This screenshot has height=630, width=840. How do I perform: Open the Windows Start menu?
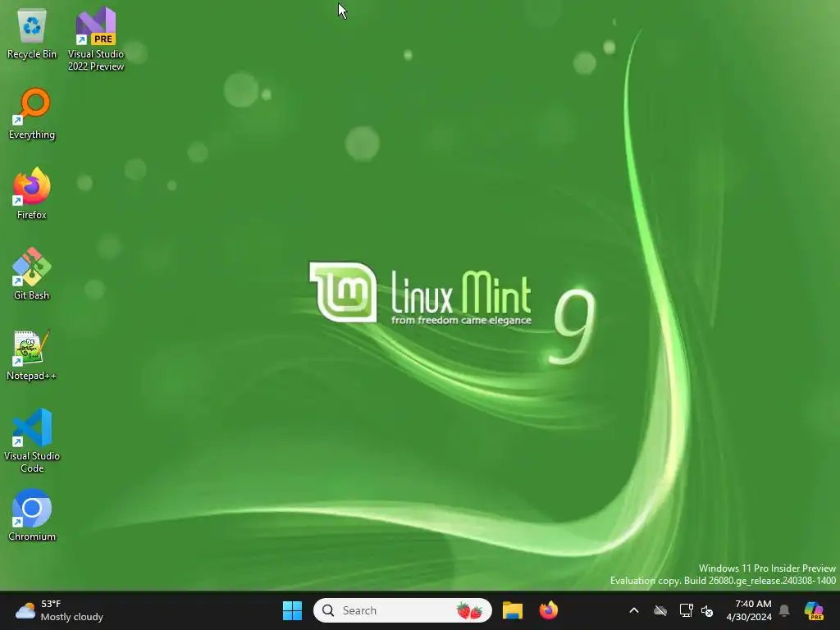click(293, 610)
